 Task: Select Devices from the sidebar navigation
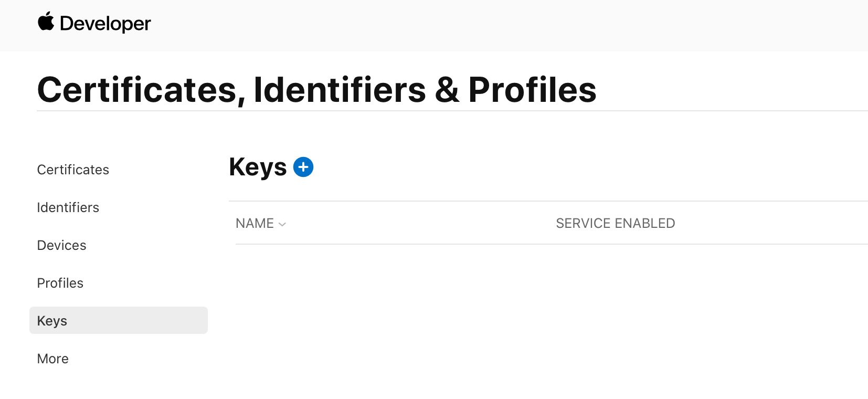tap(62, 245)
